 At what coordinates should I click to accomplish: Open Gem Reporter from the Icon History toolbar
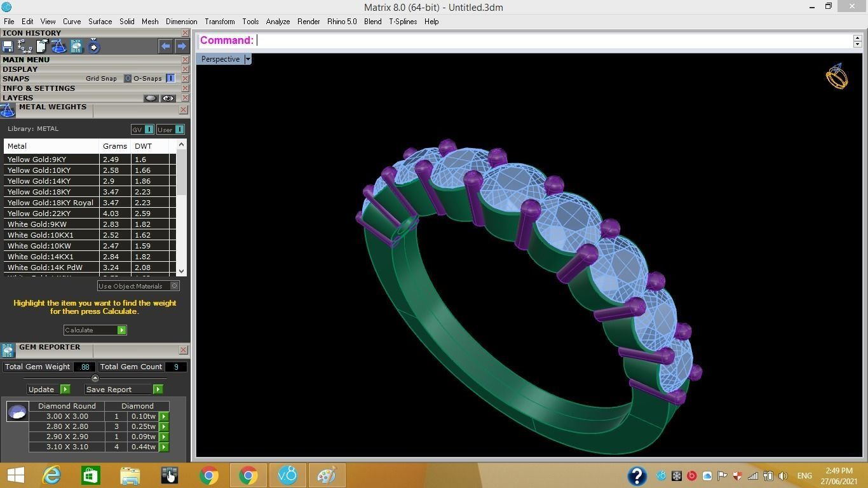(76, 46)
